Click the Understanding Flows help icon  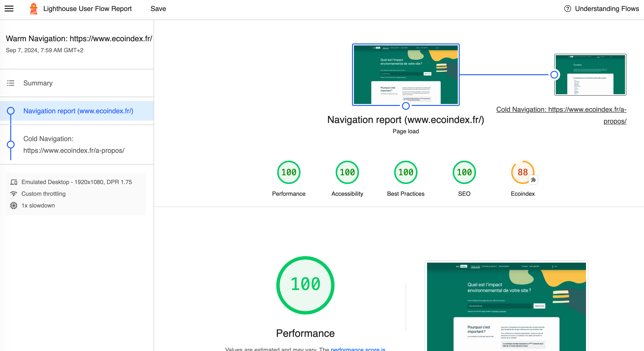tap(567, 9)
